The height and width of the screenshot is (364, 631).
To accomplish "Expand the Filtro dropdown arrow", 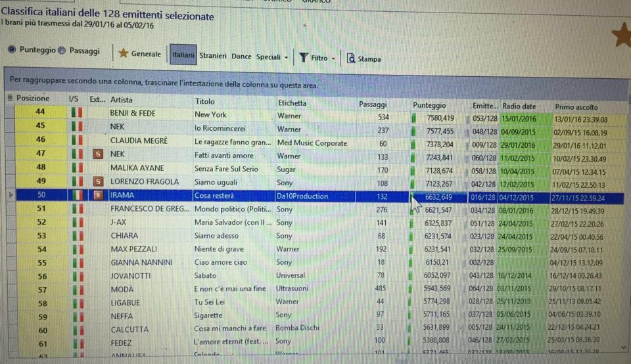I will pyautogui.click(x=334, y=58).
